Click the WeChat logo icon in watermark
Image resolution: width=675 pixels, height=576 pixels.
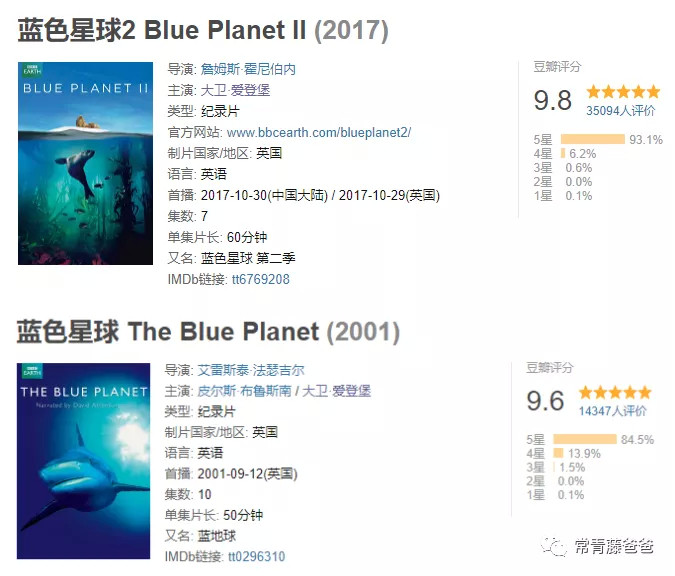[x=553, y=547]
